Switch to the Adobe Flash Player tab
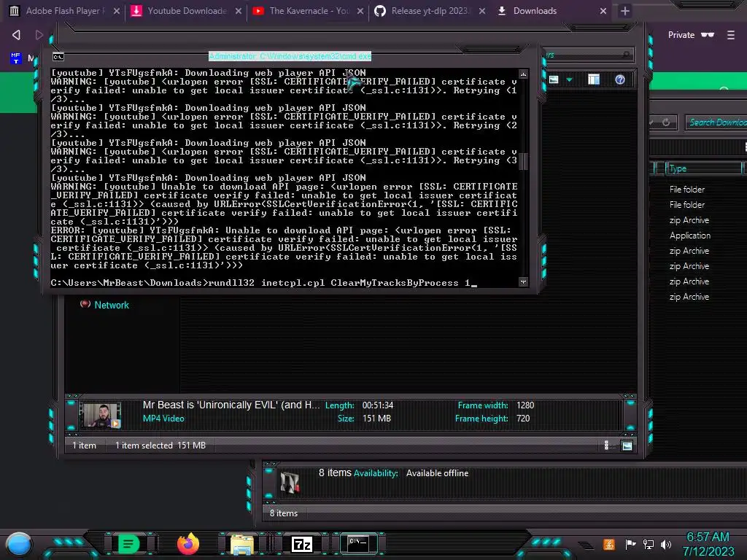 coord(64,10)
